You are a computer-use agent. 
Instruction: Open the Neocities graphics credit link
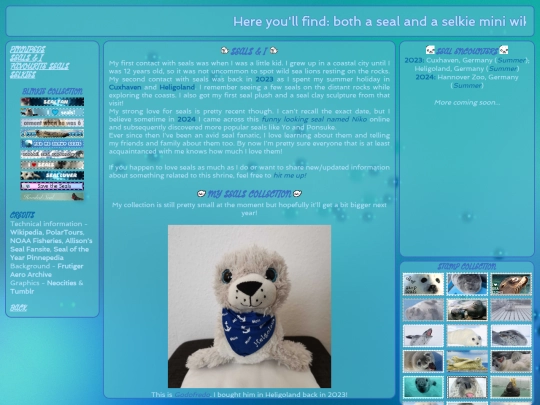(x=62, y=283)
